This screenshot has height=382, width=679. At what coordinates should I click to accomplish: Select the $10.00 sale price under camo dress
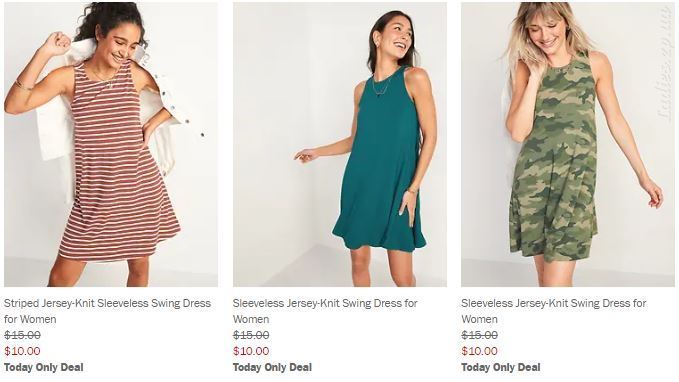(479, 351)
